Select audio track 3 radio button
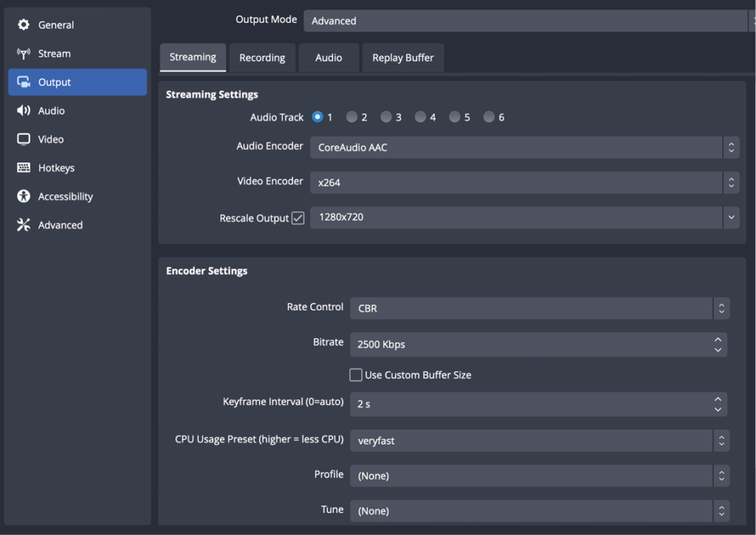 click(386, 117)
